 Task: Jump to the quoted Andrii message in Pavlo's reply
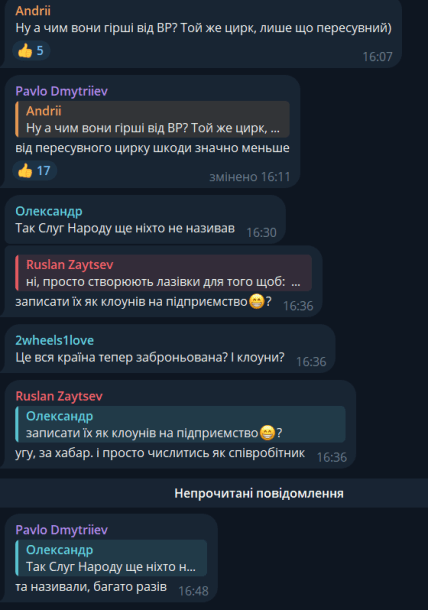(x=152, y=119)
